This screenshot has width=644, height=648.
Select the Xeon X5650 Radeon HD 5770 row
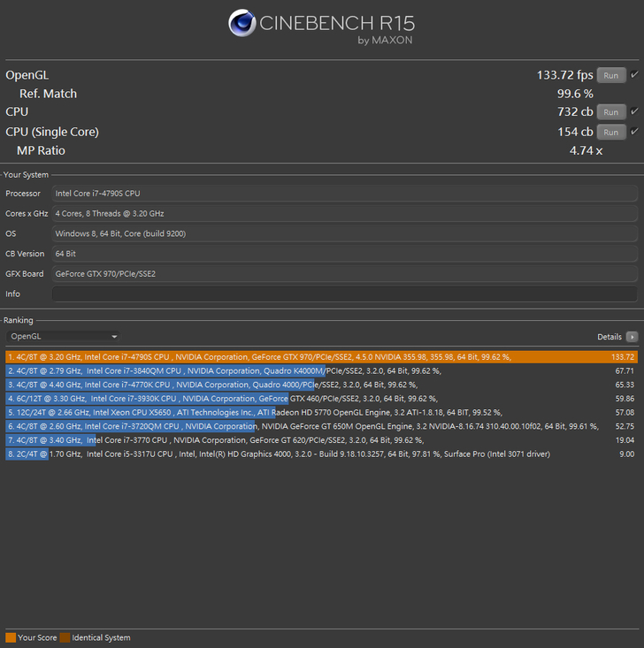pos(321,412)
